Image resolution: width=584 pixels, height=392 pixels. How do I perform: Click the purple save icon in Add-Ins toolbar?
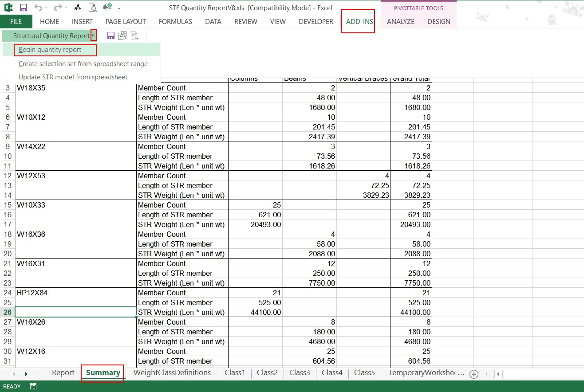click(111, 36)
